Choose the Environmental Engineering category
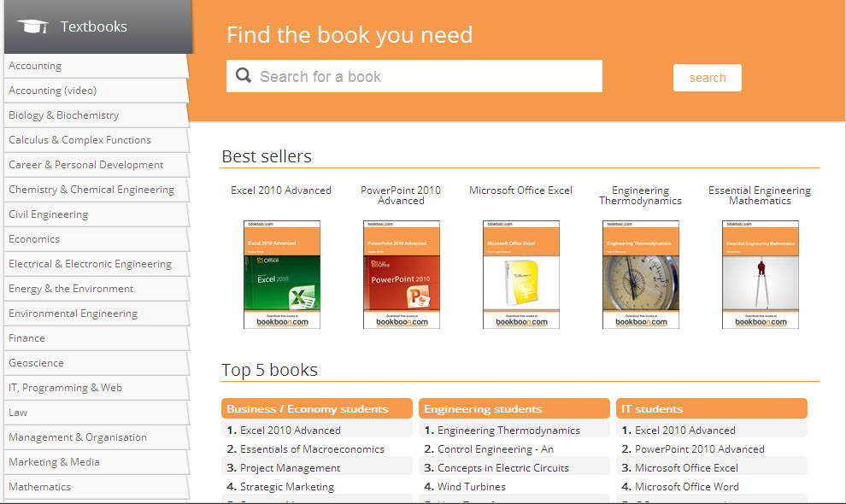This screenshot has height=504, width=846. 96,314
